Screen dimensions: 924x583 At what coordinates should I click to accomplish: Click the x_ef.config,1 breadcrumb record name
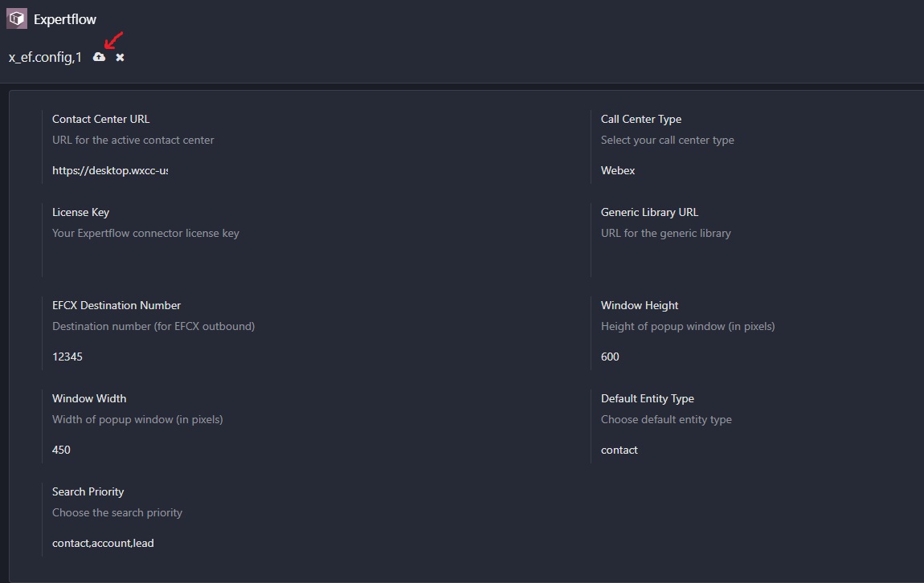tap(45, 58)
